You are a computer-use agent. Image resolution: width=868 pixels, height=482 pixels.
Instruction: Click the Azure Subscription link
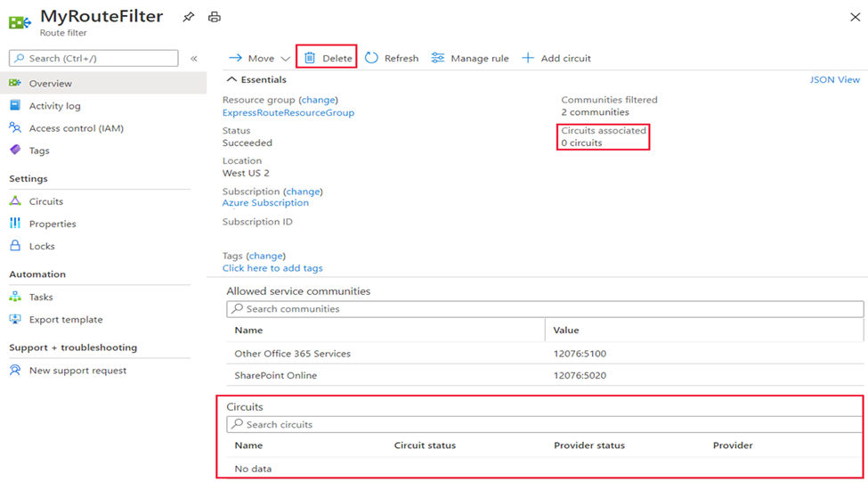(x=265, y=203)
